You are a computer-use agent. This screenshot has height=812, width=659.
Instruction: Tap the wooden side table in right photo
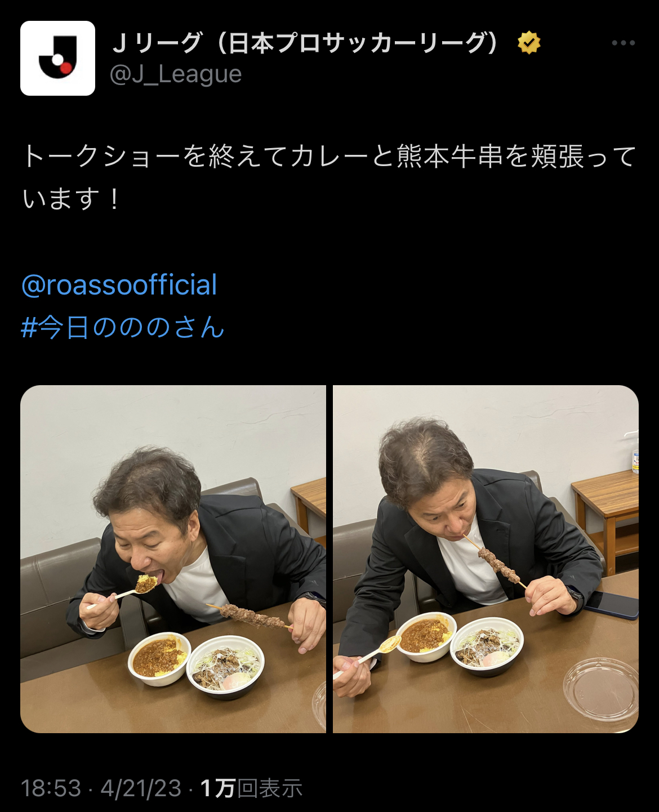point(606,517)
